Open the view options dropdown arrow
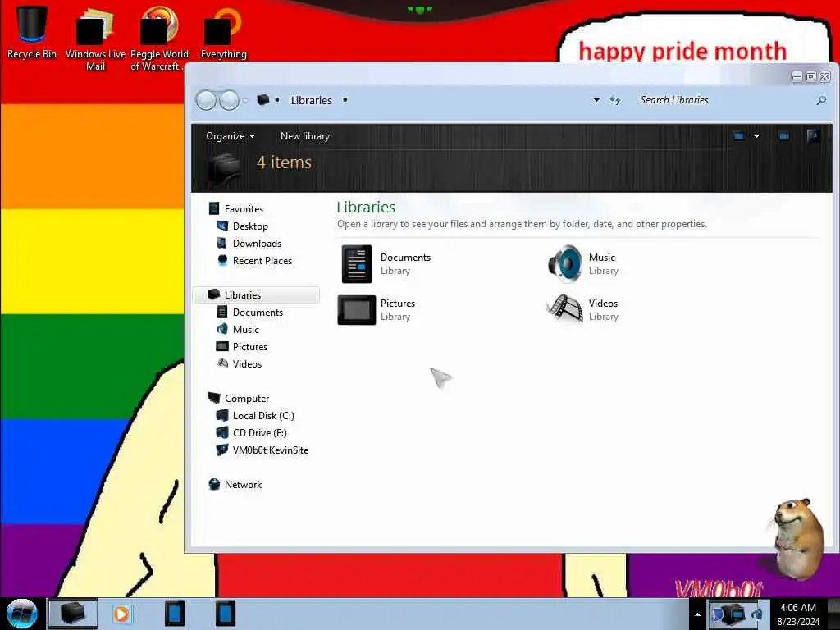The image size is (840, 630). click(756, 136)
